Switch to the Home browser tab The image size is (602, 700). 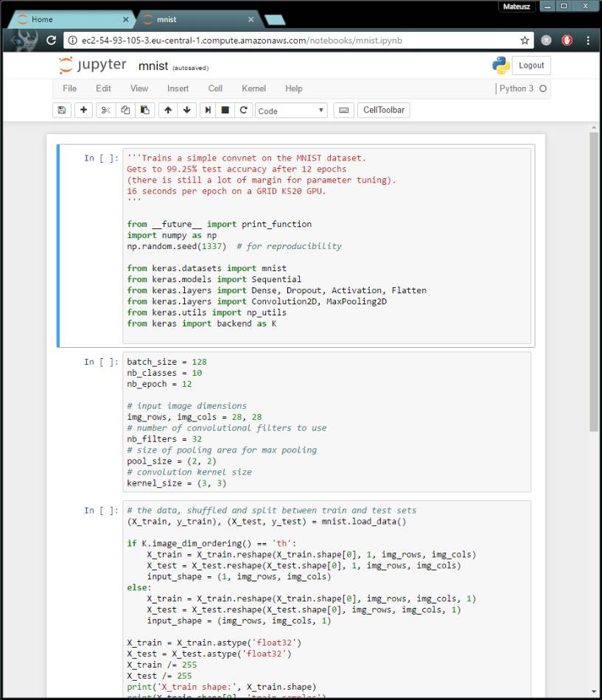tap(70, 20)
